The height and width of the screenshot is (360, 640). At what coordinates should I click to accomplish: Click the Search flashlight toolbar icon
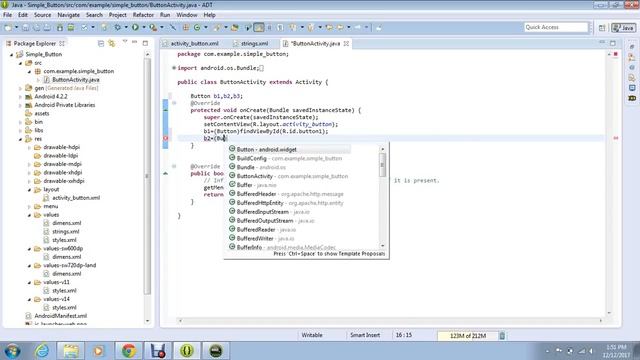pos(218,27)
